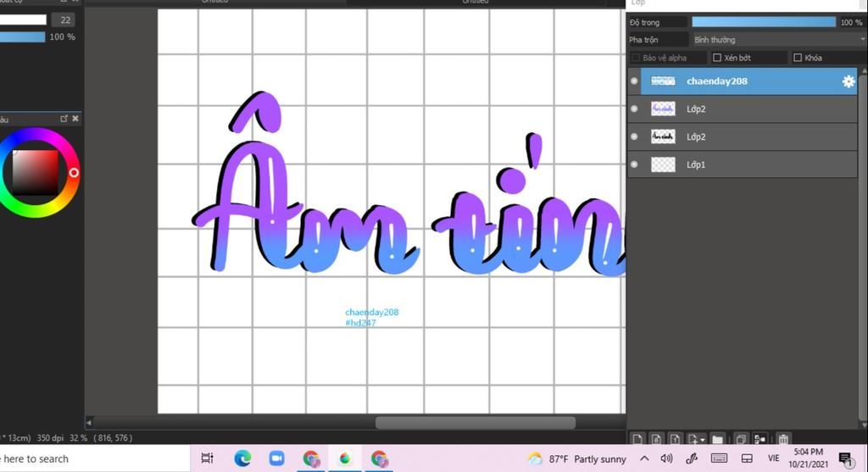Undock the color panel
Image resolution: width=868 pixels, height=472 pixels.
pos(64,119)
